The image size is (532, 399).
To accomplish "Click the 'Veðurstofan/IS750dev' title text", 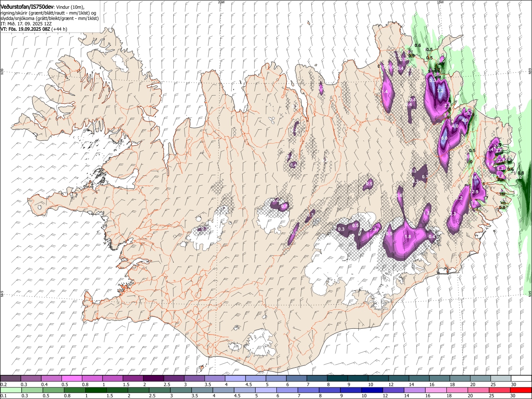I will [27, 7].
